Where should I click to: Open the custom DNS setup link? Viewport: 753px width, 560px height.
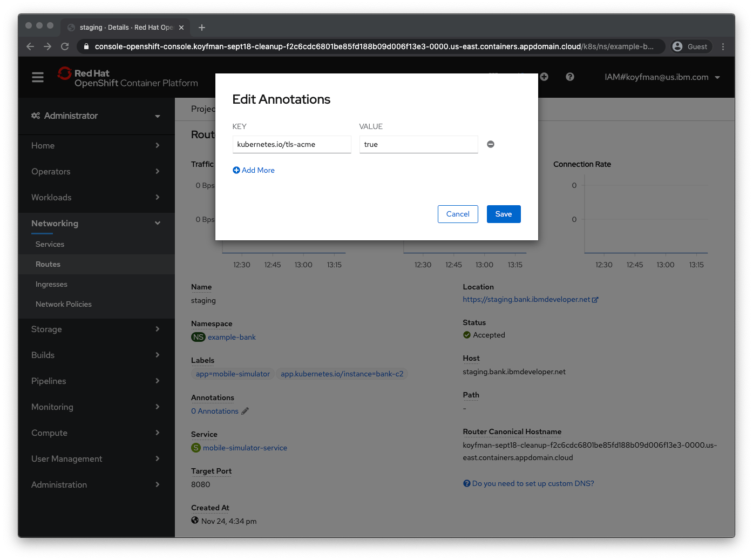click(532, 483)
